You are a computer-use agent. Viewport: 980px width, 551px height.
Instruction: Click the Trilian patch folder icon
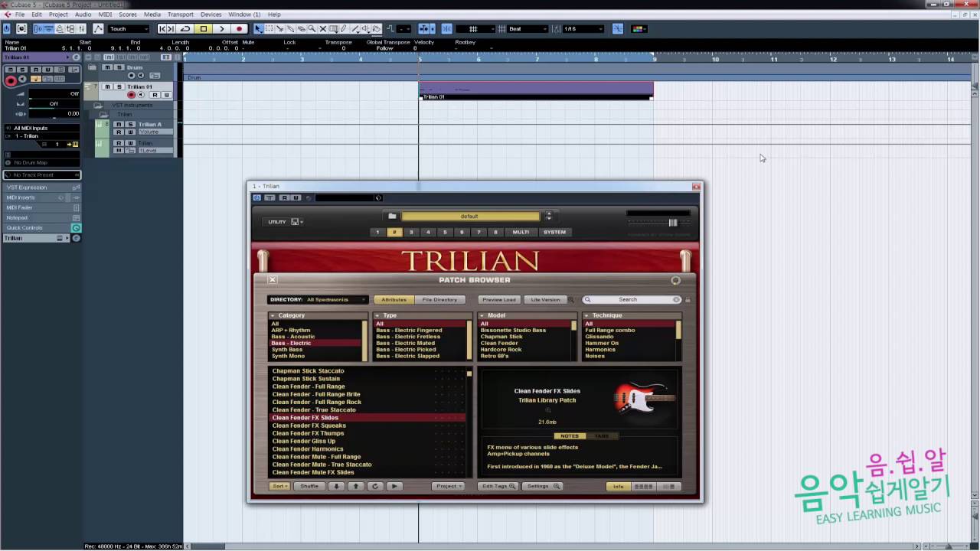point(392,217)
